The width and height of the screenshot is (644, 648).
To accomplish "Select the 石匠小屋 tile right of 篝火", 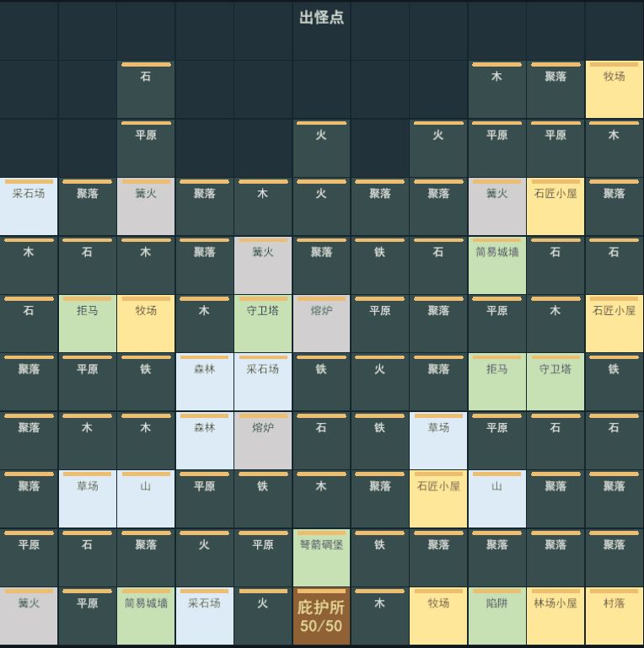I will point(555,206).
